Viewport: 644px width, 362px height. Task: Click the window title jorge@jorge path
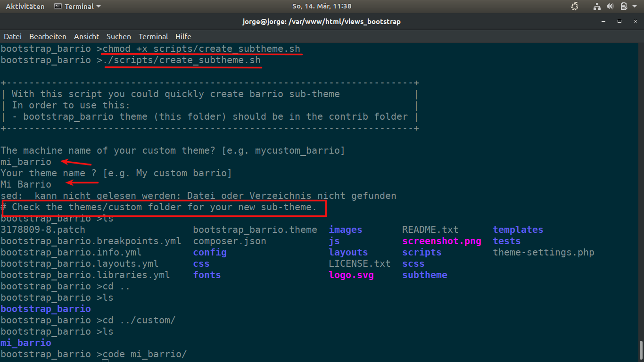[x=322, y=22]
